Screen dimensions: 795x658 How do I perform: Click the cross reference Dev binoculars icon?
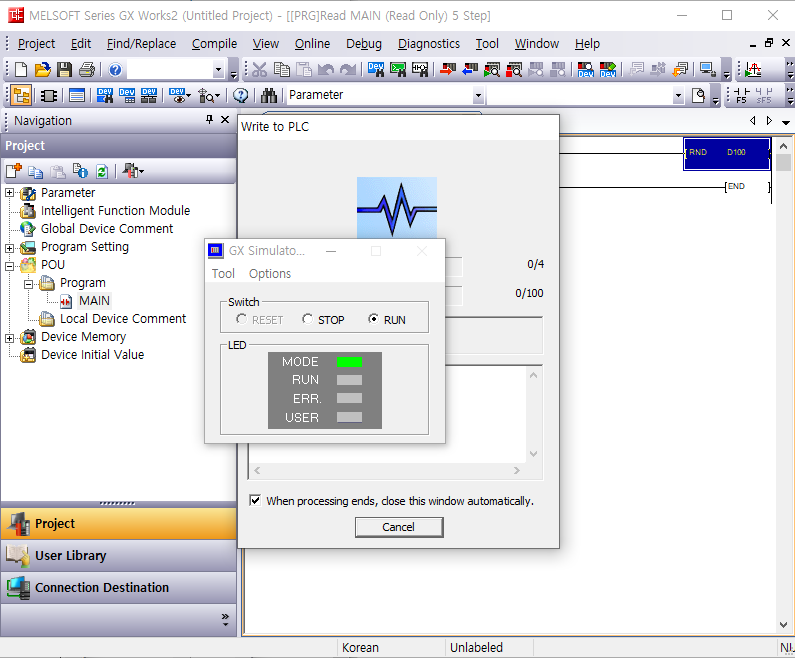tap(105, 95)
